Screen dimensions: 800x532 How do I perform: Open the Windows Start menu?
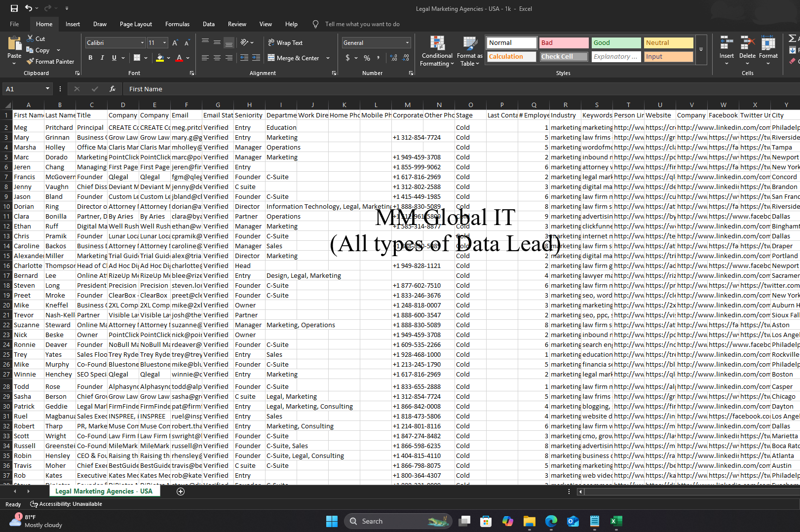coord(332,521)
